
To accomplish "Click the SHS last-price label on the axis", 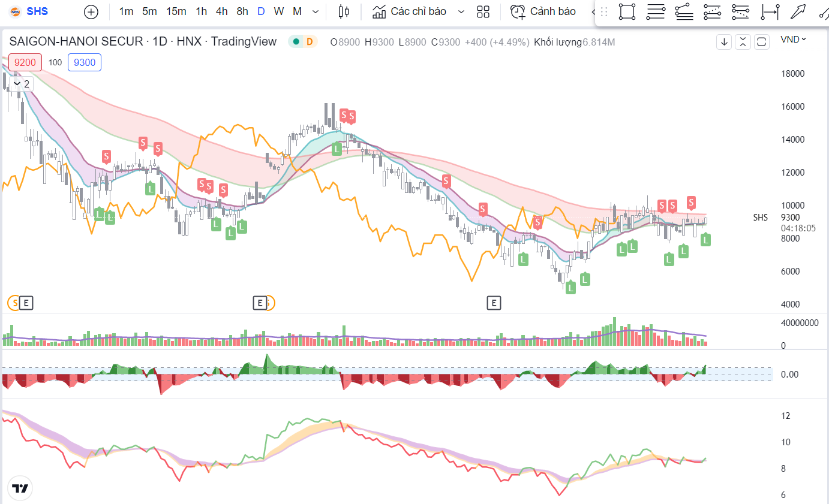I will (x=761, y=218).
